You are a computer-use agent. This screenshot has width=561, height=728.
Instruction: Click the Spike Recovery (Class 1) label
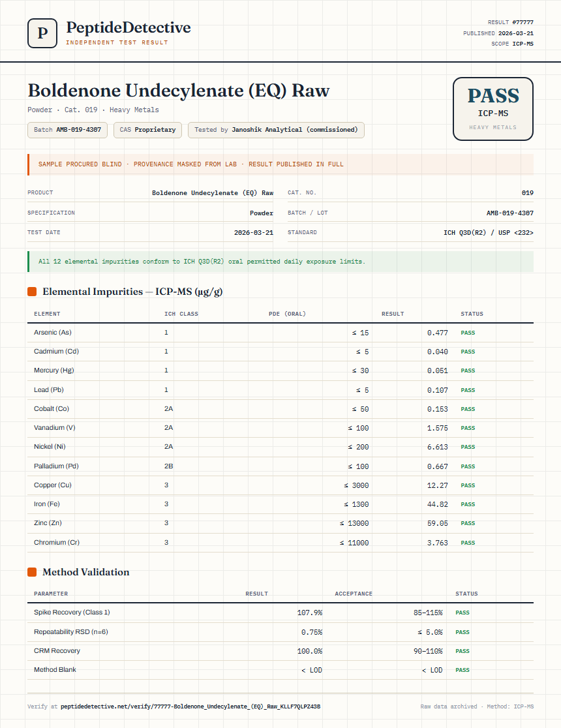coord(72,613)
